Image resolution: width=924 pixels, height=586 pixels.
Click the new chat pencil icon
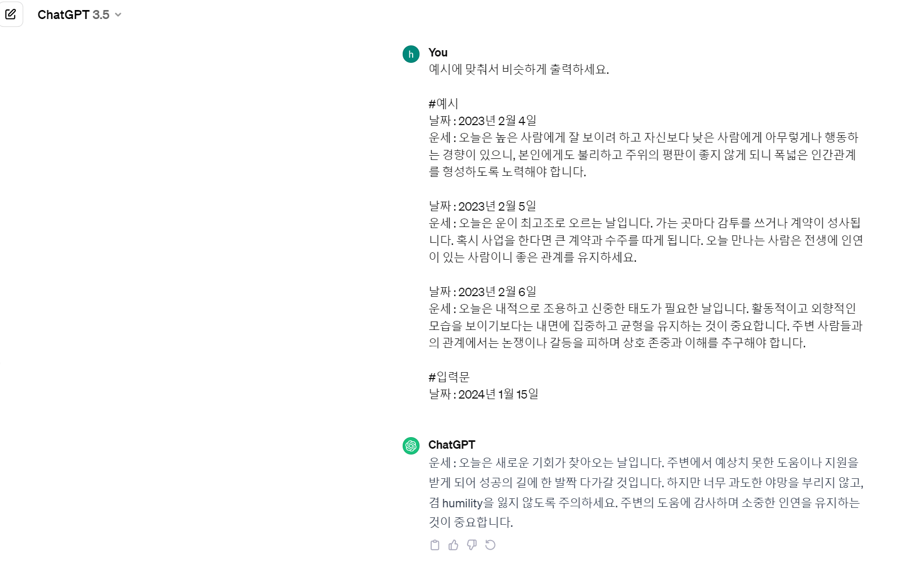point(11,14)
